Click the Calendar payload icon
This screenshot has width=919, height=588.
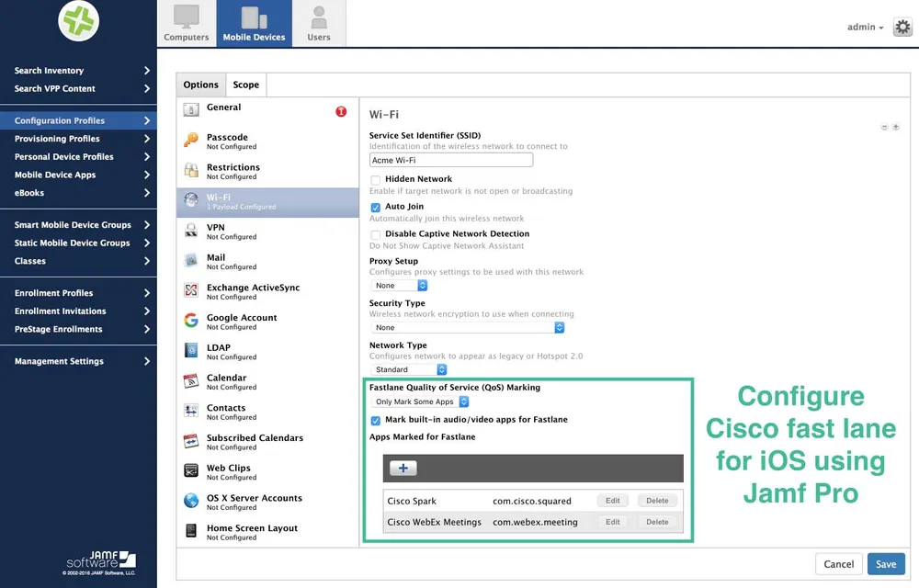click(x=191, y=380)
